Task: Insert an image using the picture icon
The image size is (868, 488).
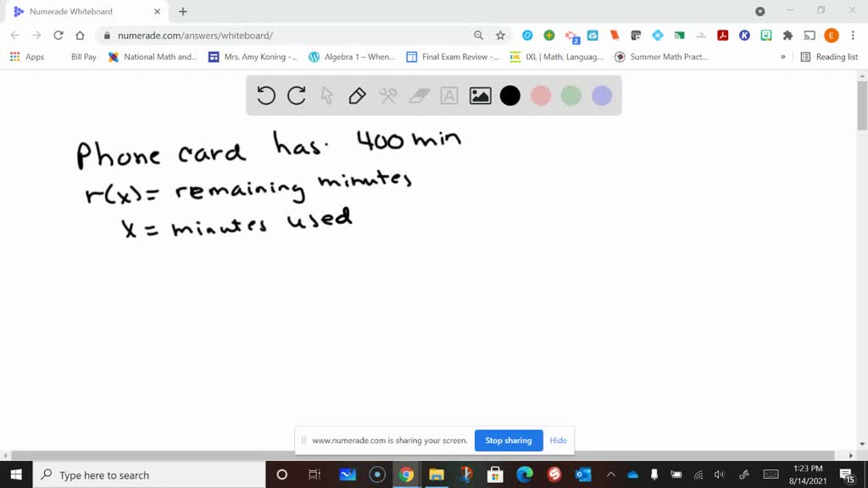Action: point(479,96)
